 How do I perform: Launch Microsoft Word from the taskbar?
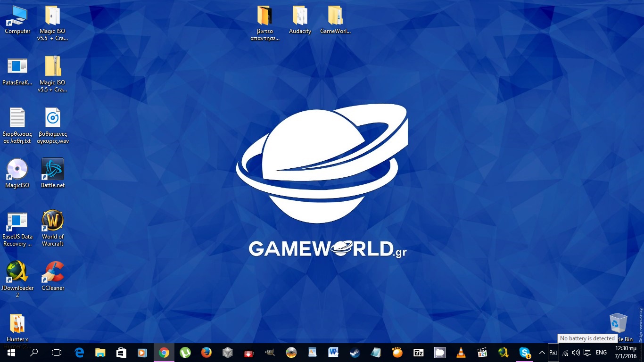point(333,353)
